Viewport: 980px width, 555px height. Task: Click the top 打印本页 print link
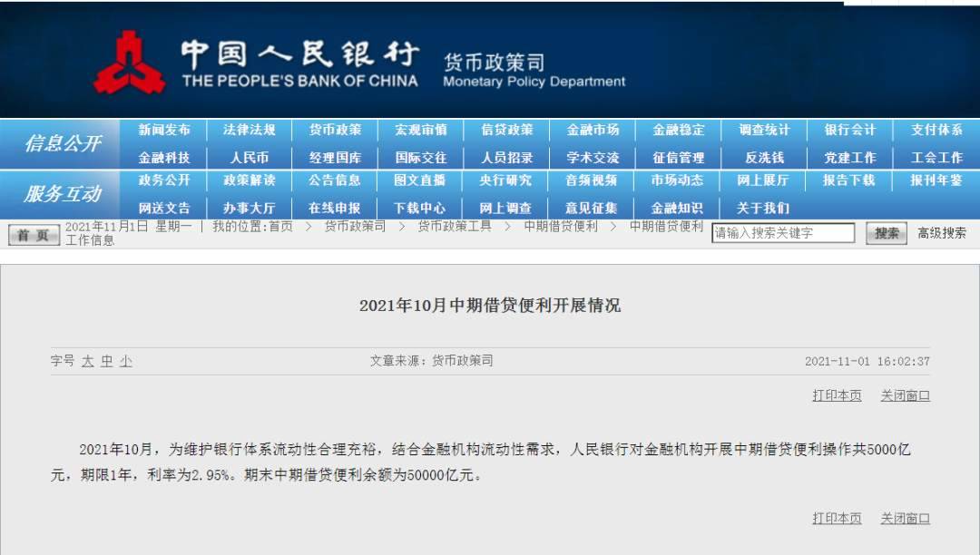[x=837, y=395]
